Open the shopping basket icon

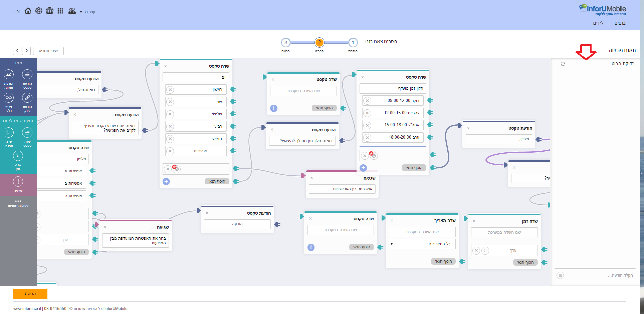tap(49, 11)
